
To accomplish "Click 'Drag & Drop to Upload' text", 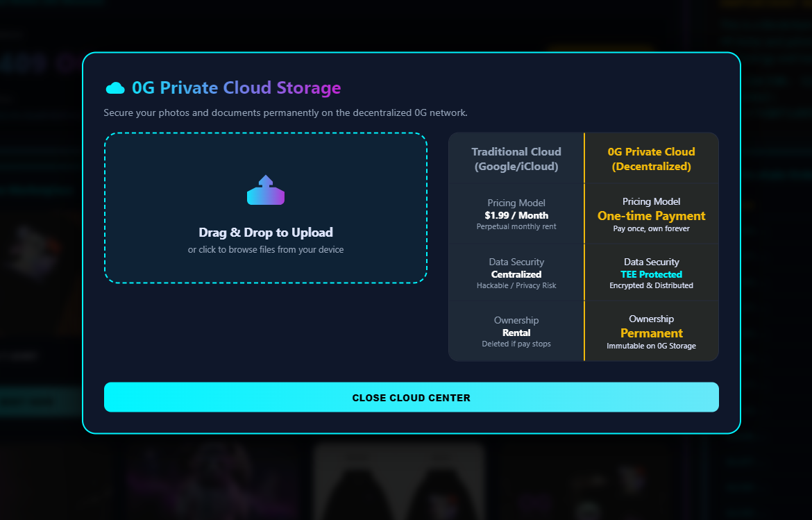I will pyautogui.click(x=266, y=232).
